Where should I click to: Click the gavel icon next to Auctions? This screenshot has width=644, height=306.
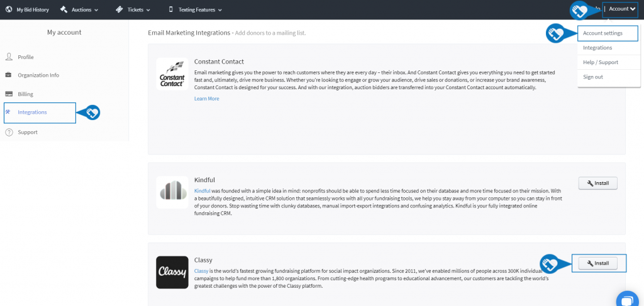pyautogui.click(x=64, y=9)
